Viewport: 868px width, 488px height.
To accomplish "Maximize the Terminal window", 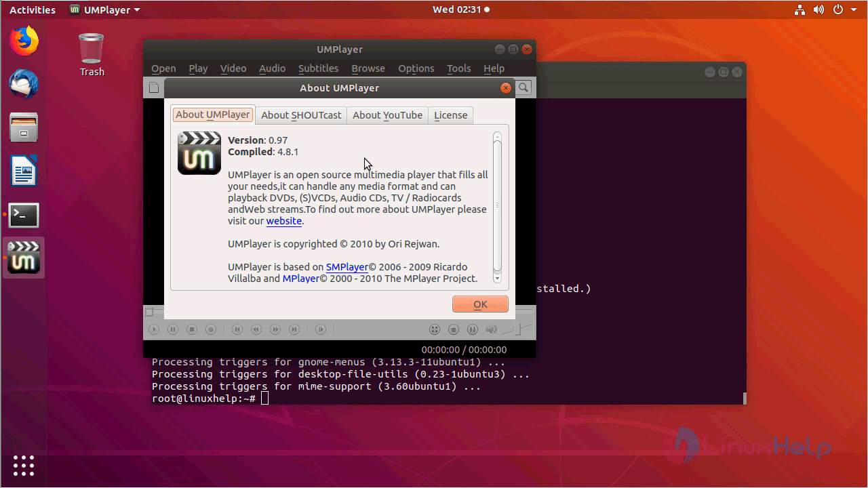I will pos(724,72).
